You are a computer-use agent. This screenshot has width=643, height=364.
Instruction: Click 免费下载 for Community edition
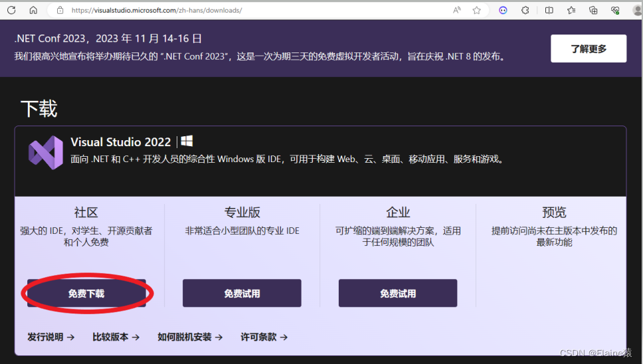pyautogui.click(x=86, y=293)
